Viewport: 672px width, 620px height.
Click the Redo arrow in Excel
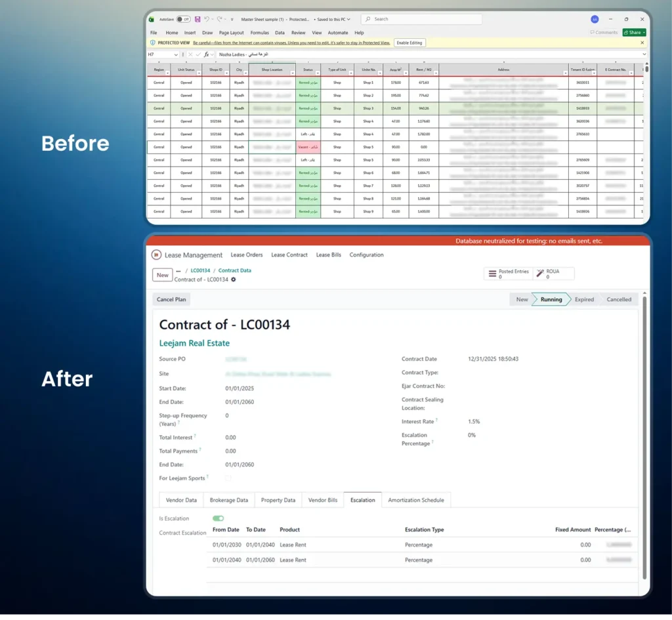[219, 19]
